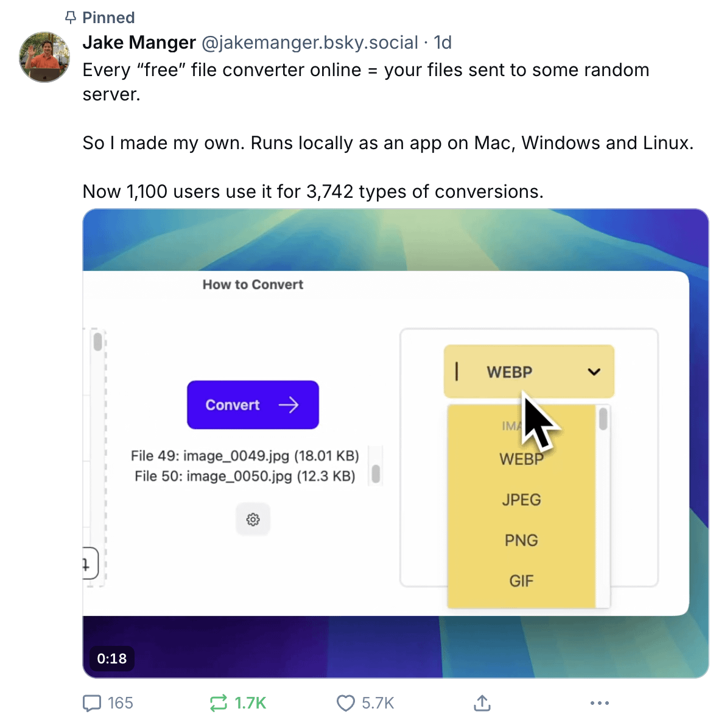This screenshot has width=727, height=728.
Task: Open the @jakemanger.bsky.social handle link
Action: (309, 42)
